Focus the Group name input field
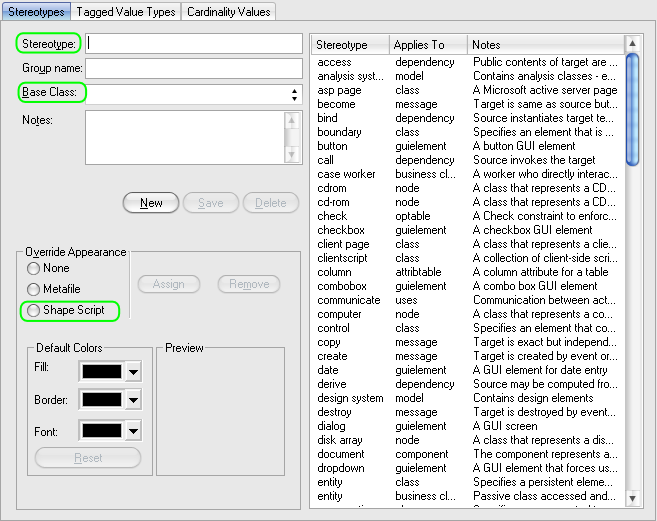Screen dimensions: 657x521 pyautogui.click(x=194, y=68)
